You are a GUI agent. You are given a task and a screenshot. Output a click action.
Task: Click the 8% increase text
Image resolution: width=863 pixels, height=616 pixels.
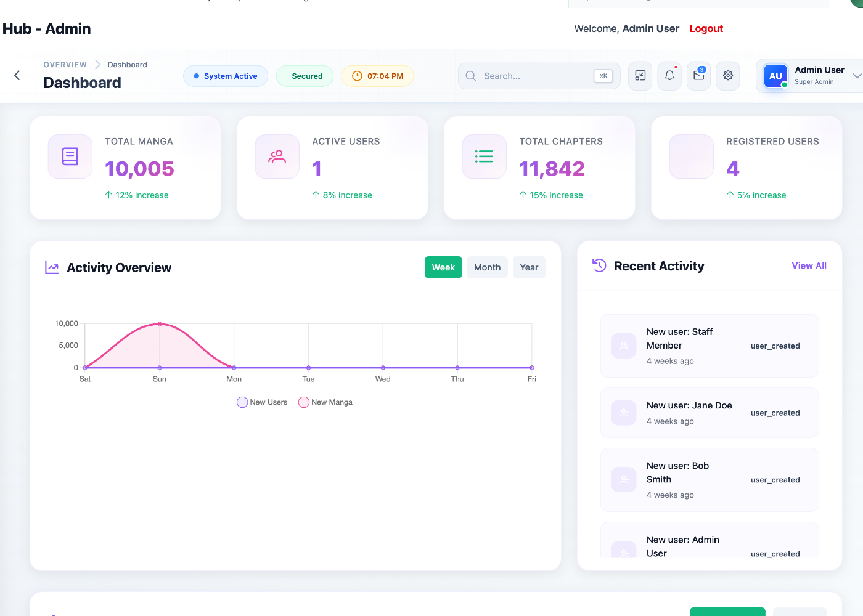(348, 195)
